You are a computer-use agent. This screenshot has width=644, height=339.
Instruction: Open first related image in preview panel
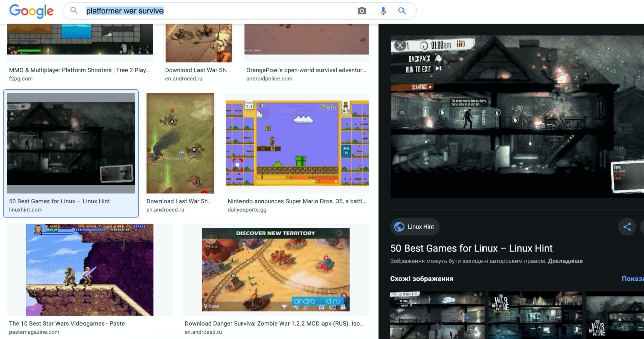pos(438,315)
